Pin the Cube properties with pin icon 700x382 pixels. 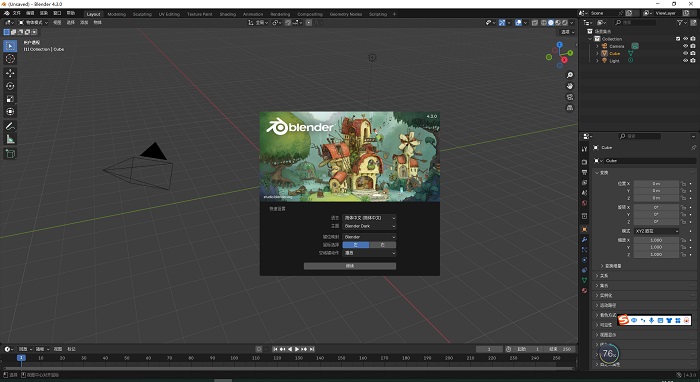pyautogui.click(x=693, y=147)
